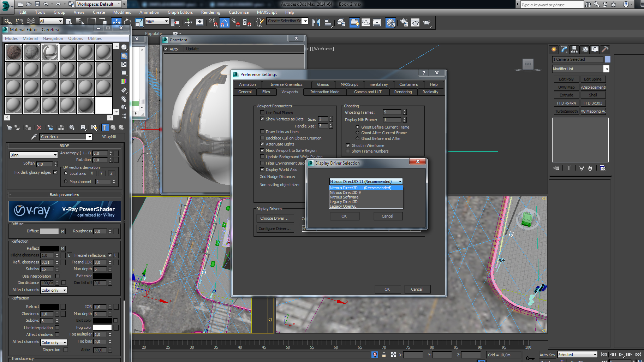Click the teapot Render Setup icon
Viewport: 644px width, 362px height.
click(x=404, y=23)
